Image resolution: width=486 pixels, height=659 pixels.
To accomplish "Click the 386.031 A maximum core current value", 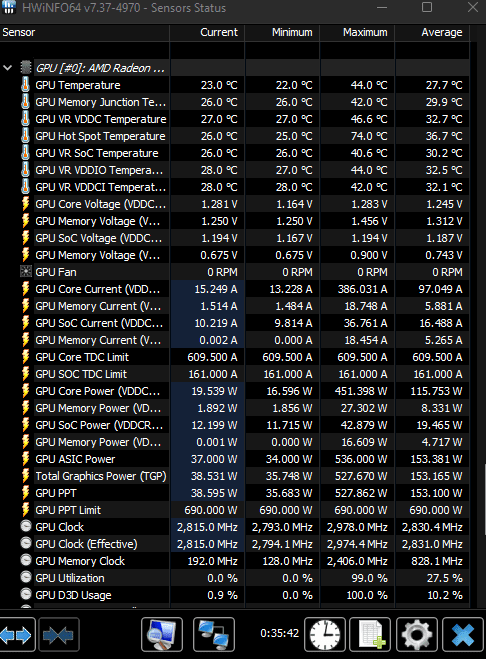I will [362, 289].
